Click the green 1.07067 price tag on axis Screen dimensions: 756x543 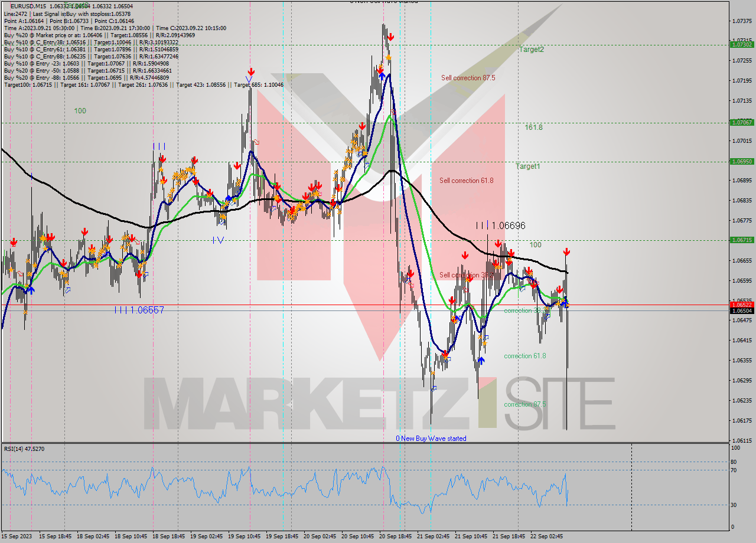click(741, 122)
